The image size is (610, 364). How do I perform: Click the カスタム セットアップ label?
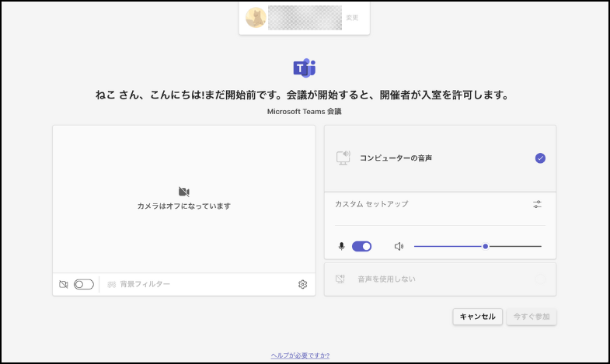(371, 204)
